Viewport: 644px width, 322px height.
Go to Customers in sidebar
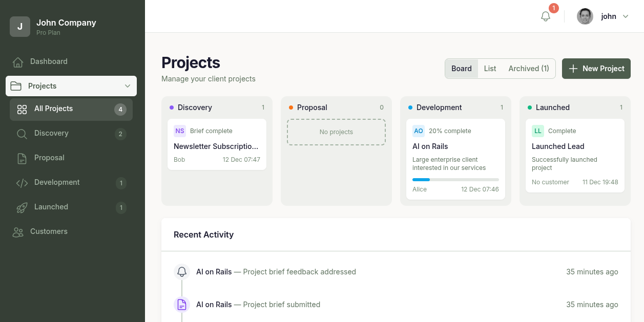point(72,231)
